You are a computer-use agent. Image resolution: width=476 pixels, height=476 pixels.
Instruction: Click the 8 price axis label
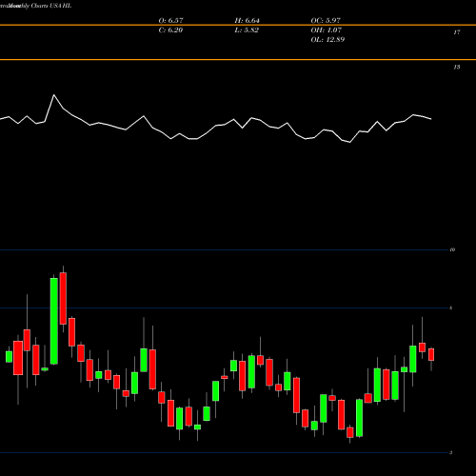click(451, 307)
